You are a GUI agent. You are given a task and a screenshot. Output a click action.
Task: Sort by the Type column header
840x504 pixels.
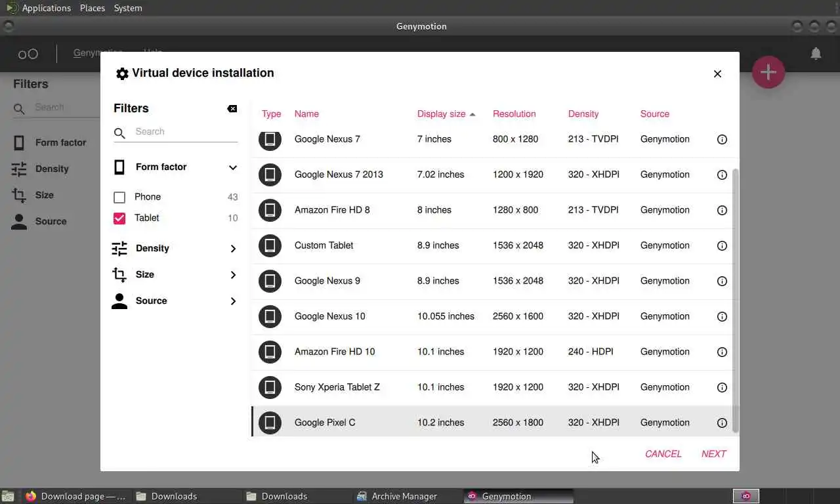(271, 114)
